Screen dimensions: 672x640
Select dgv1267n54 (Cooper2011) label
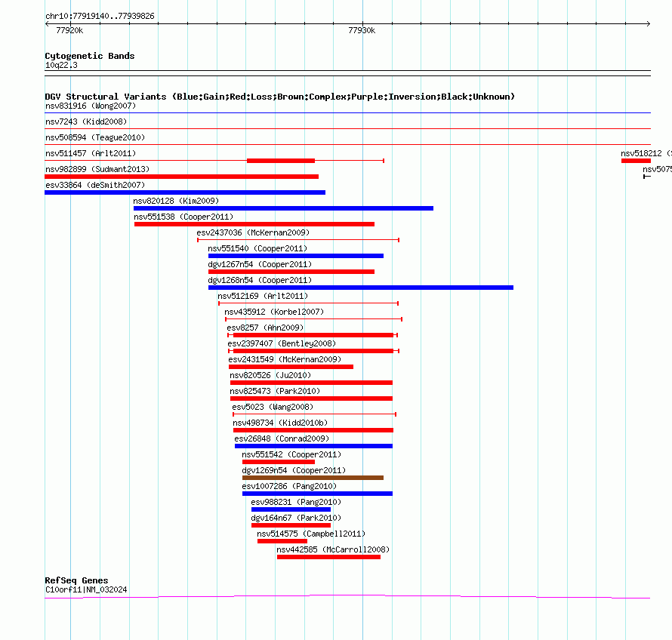click(x=260, y=264)
